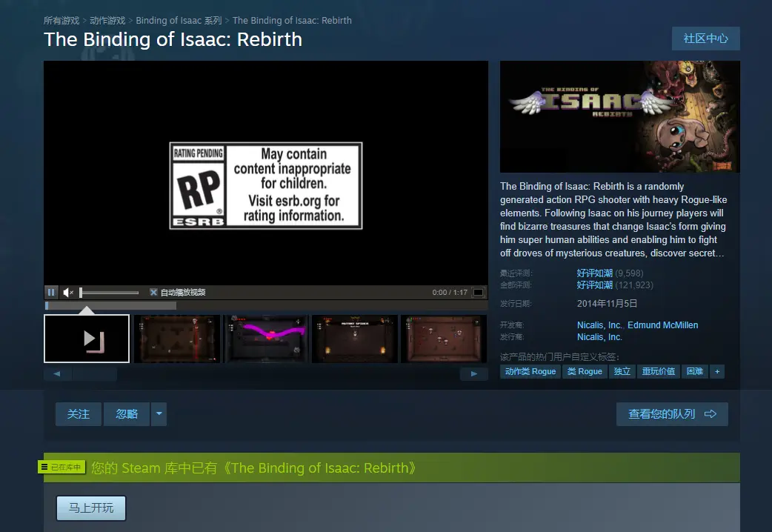Select the 类 Rogue tag
772x532 pixels.
point(585,371)
